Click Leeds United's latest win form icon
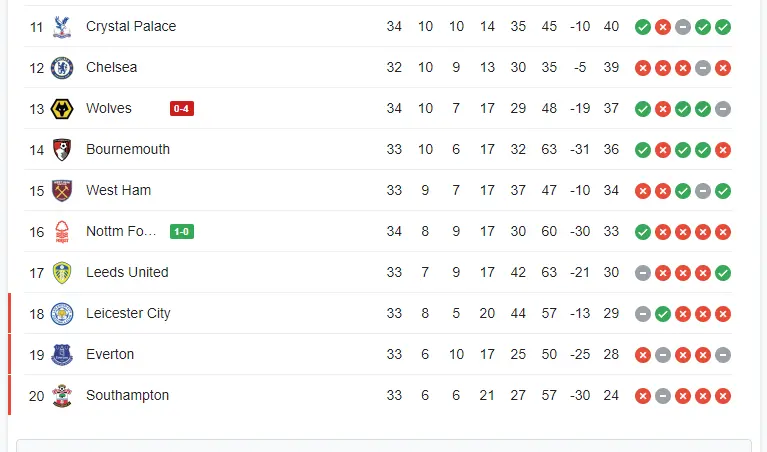Viewport: 767px width, 452px height. [723, 273]
